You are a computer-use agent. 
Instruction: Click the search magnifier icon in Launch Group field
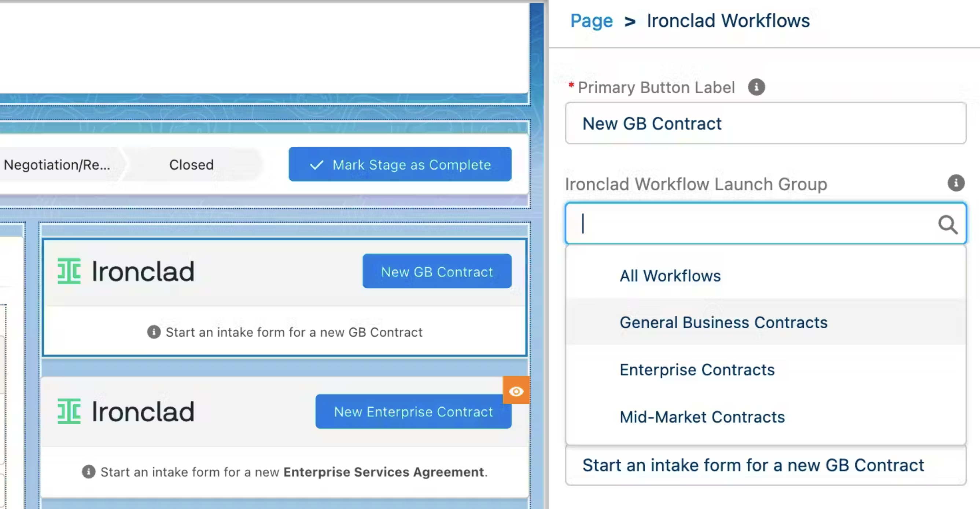pyautogui.click(x=948, y=224)
